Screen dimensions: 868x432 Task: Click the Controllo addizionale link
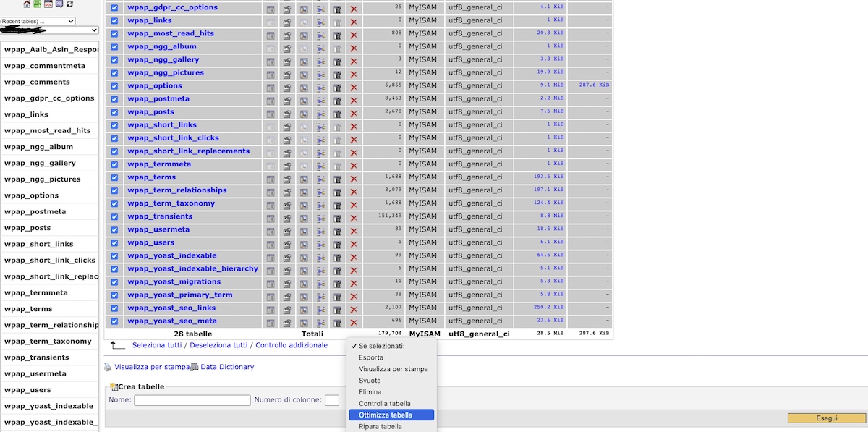point(292,346)
